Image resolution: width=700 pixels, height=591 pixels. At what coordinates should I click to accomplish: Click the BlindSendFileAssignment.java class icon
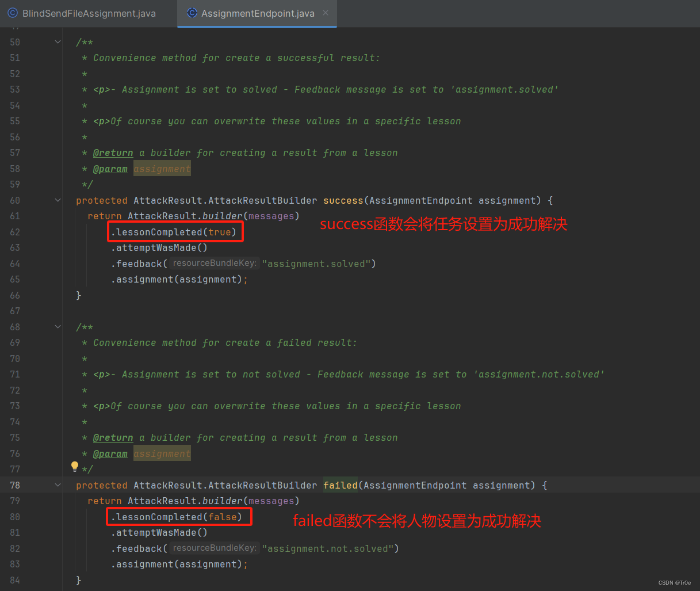coord(13,13)
